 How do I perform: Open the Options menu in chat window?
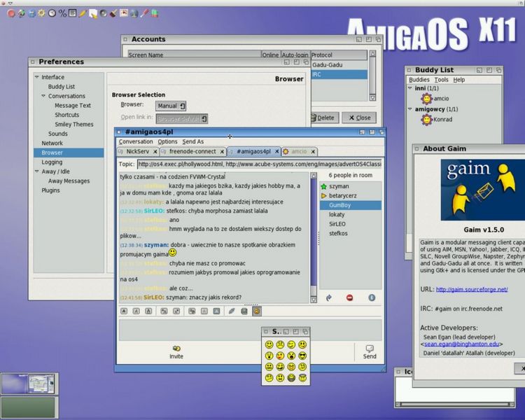(x=167, y=141)
